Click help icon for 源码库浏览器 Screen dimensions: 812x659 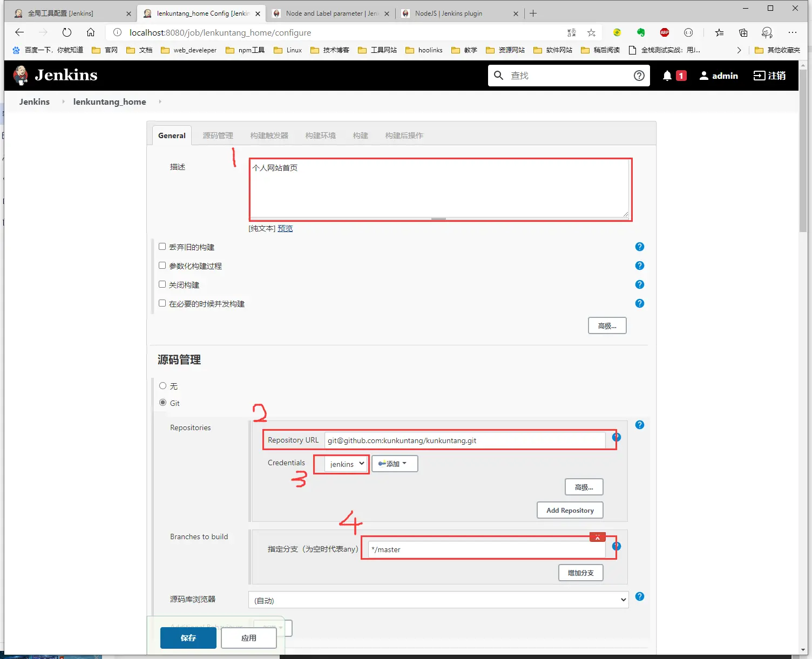tap(640, 596)
